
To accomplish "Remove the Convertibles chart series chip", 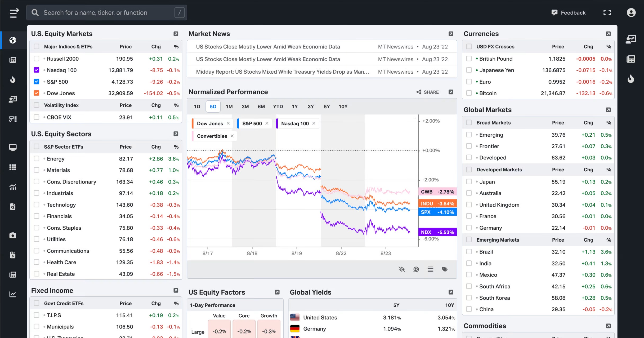I will [232, 136].
